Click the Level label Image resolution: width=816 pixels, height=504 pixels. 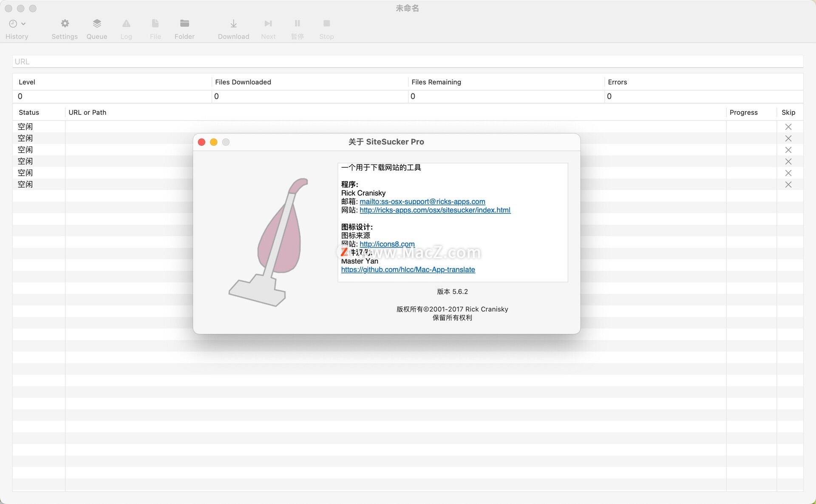coord(27,82)
